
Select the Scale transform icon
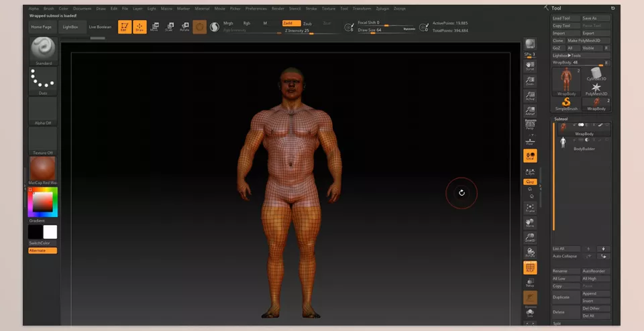click(x=169, y=27)
